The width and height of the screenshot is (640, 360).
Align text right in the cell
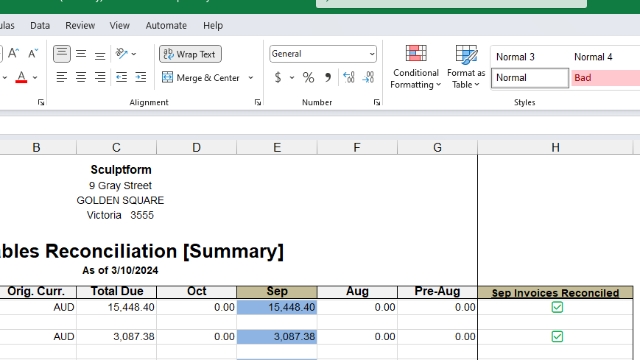click(x=100, y=77)
